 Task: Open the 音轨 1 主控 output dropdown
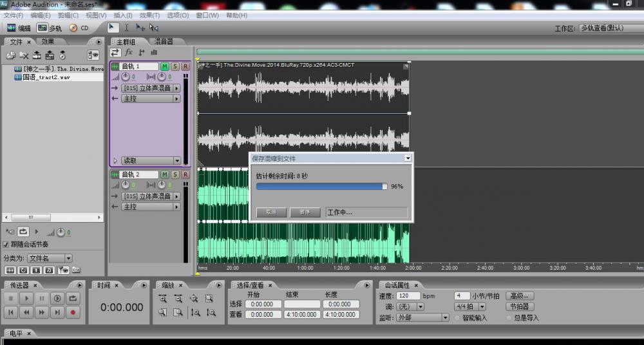150,98
